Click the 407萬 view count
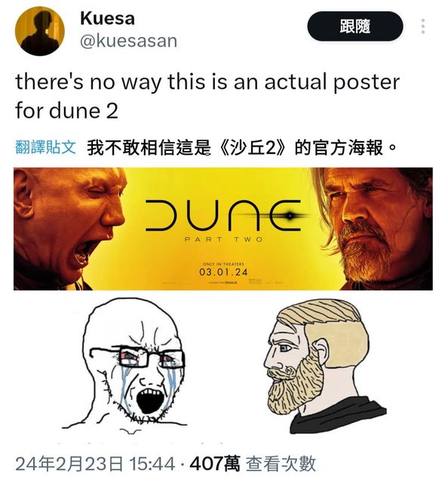This screenshot has width=448, height=483. coord(215,464)
